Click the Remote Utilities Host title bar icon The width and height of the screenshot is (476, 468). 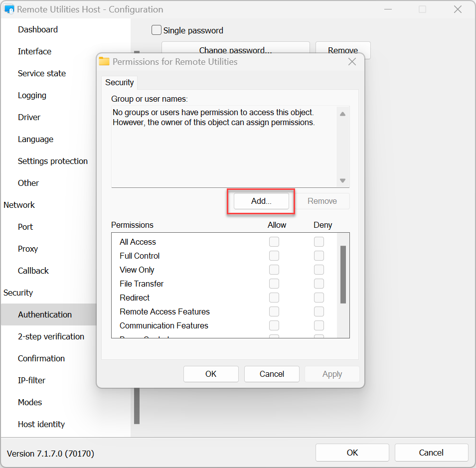pos(9,9)
